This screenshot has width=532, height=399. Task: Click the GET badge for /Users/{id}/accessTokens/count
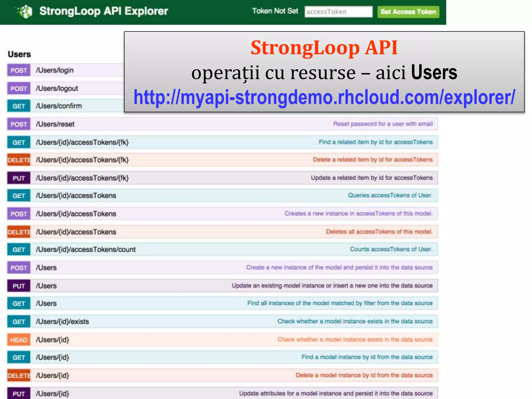click(19, 250)
